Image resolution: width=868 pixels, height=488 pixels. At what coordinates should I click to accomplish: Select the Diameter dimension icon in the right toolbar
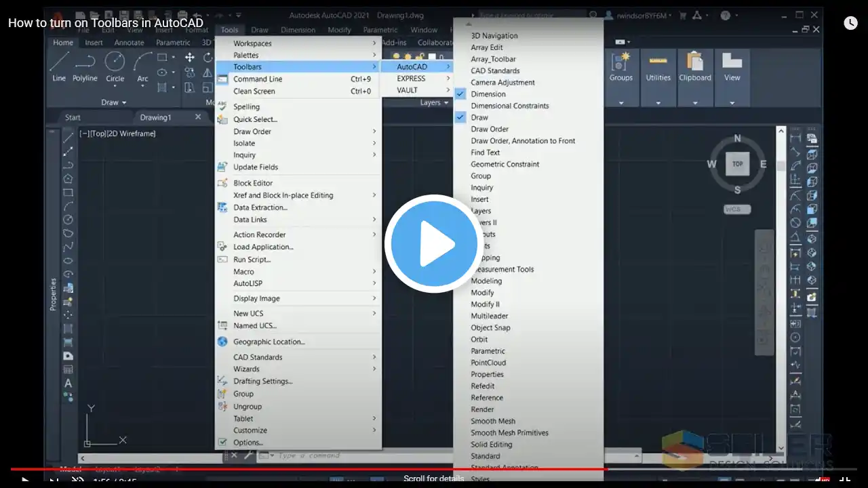(x=795, y=222)
